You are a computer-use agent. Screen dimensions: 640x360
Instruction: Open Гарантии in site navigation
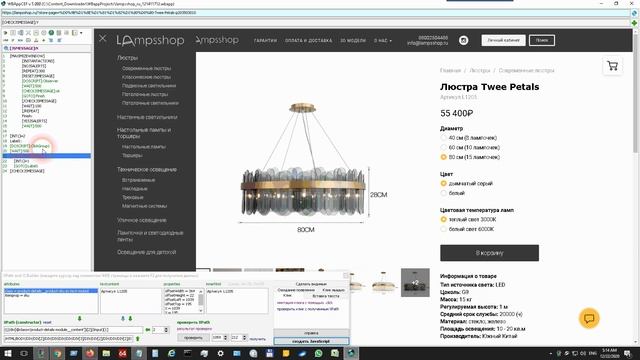click(x=265, y=40)
